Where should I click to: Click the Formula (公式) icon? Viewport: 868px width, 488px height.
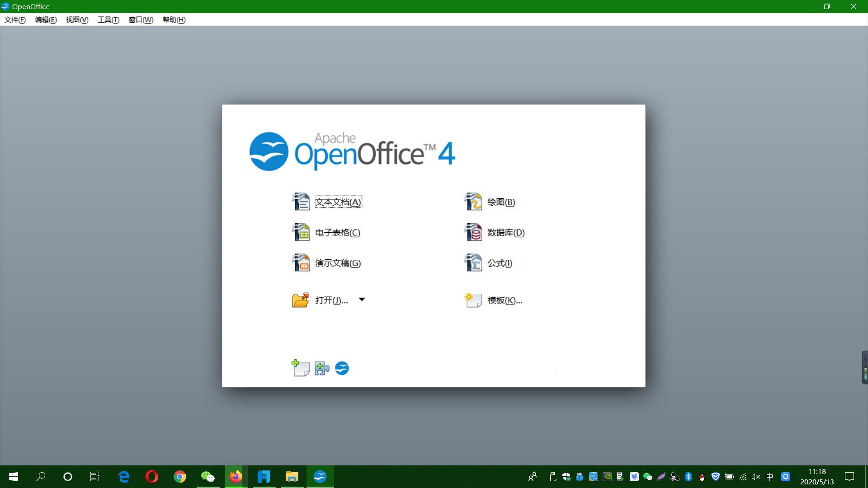coord(473,263)
